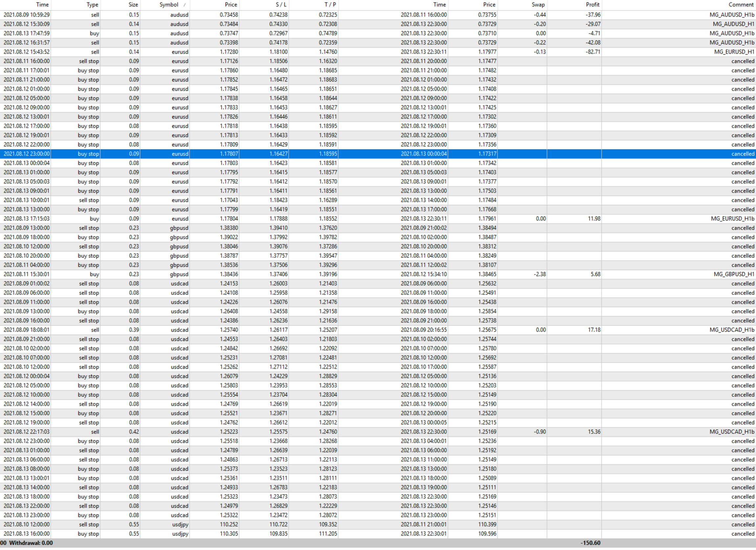Sort by the Type column header
The height and width of the screenshot is (550, 756).
click(92, 5)
